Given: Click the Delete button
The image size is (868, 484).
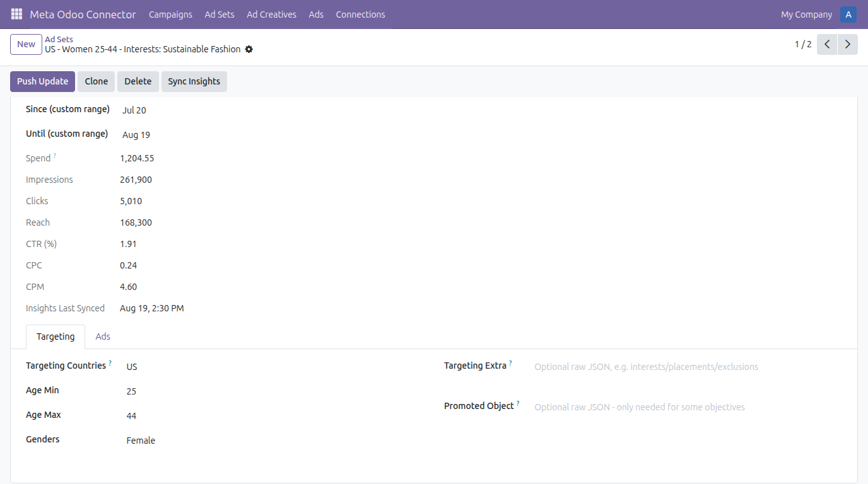Looking at the screenshot, I should point(138,81).
